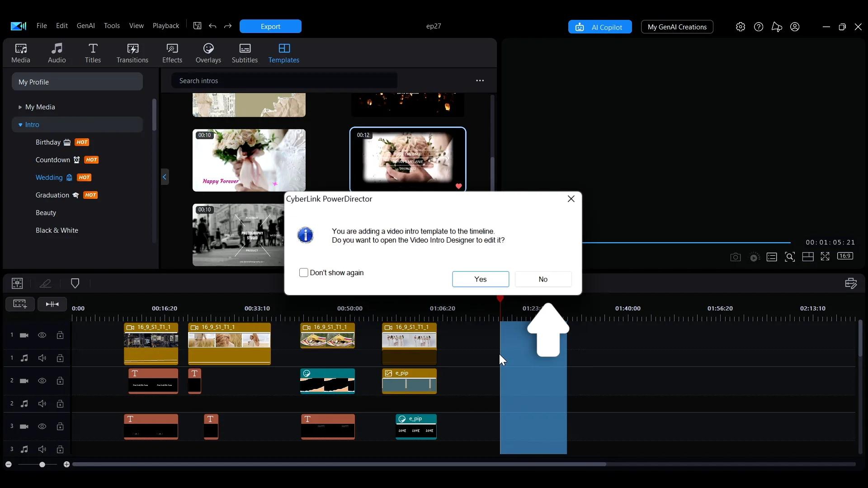The width and height of the screenshot is (868, 488).
Task: Switch to the Subtitles tab
Action: (x=245, y=53)
